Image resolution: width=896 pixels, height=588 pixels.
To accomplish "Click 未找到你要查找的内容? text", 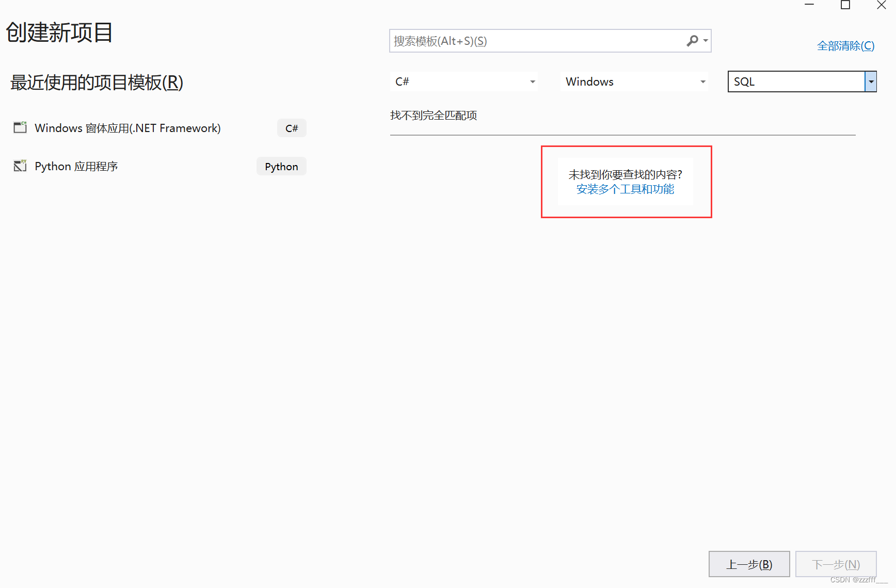I will point(625,175).
